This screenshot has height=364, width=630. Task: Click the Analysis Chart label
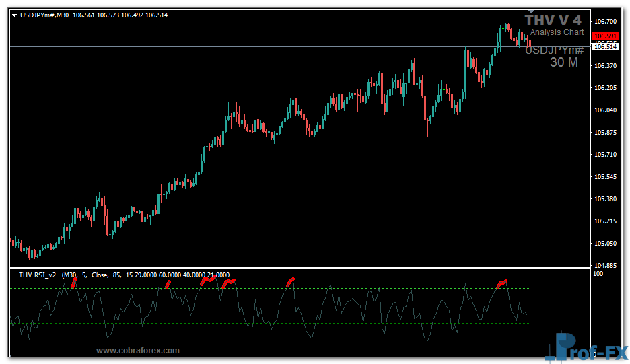point(557,32)
